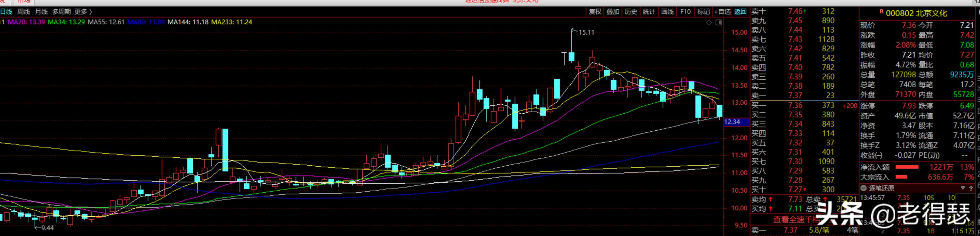Switch to the 周线 weekly chart tab
This screenshot has height=236, width=980.
(x=24, y=12)
